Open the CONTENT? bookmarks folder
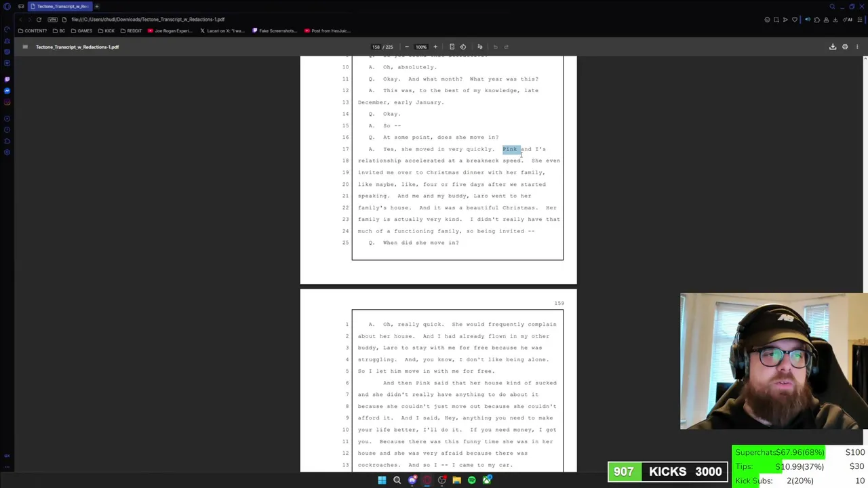Viewport: 868px width, 488px height. pyautogui.click(x=33, y=30)
